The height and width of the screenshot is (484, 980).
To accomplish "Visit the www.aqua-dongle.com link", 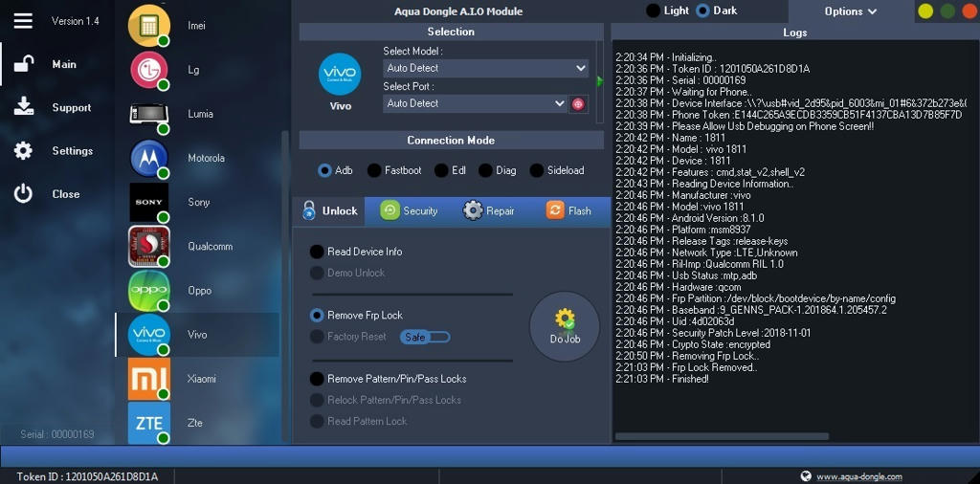I will pos(857,476).
